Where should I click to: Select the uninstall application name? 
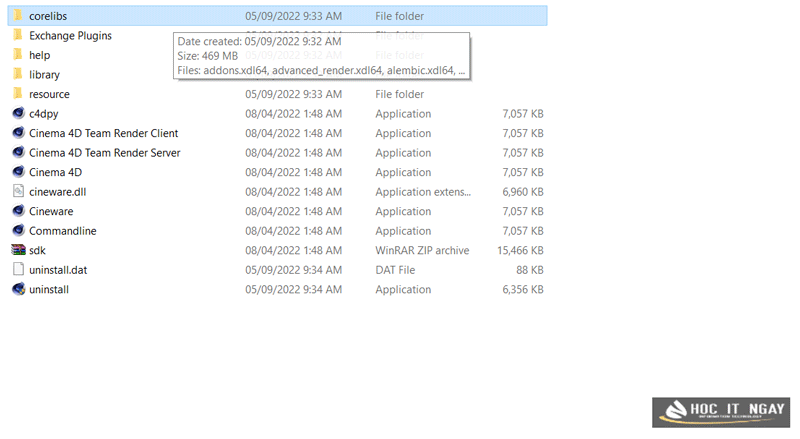[x=49, y=289]
